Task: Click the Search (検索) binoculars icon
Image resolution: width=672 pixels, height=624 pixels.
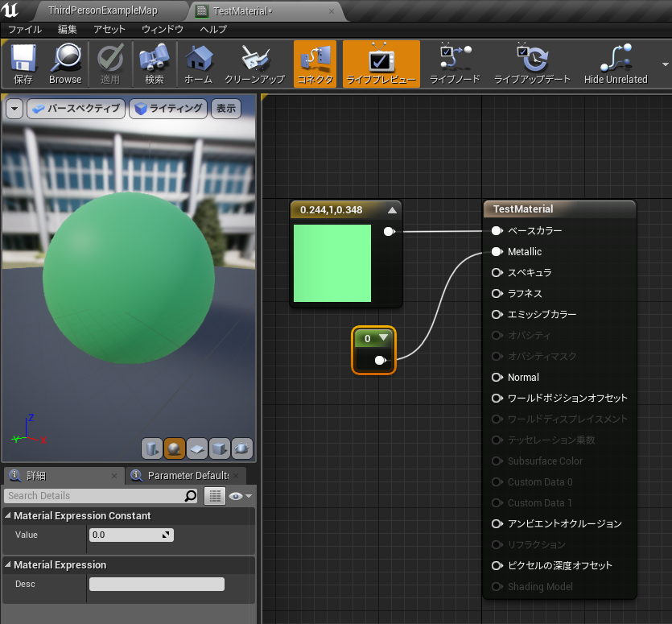Action: click(x=155, y=64)
